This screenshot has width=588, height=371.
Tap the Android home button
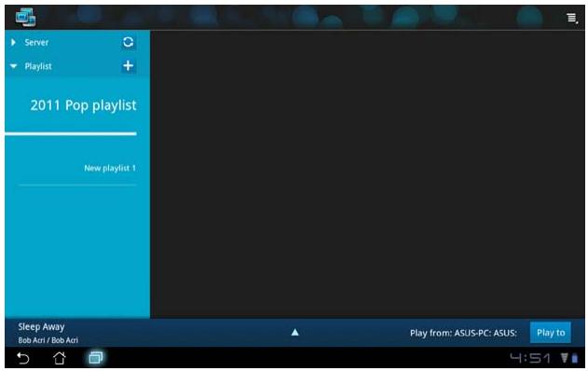click(x=60, y=358)
